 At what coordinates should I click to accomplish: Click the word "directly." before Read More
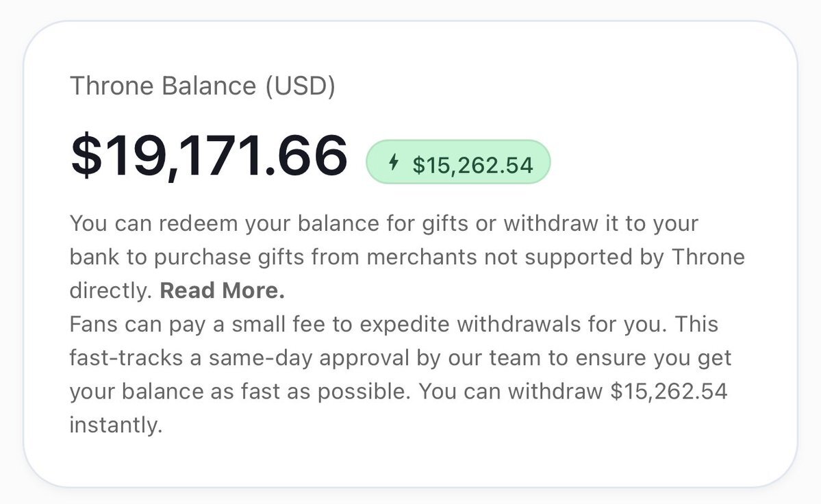point(110,291)
